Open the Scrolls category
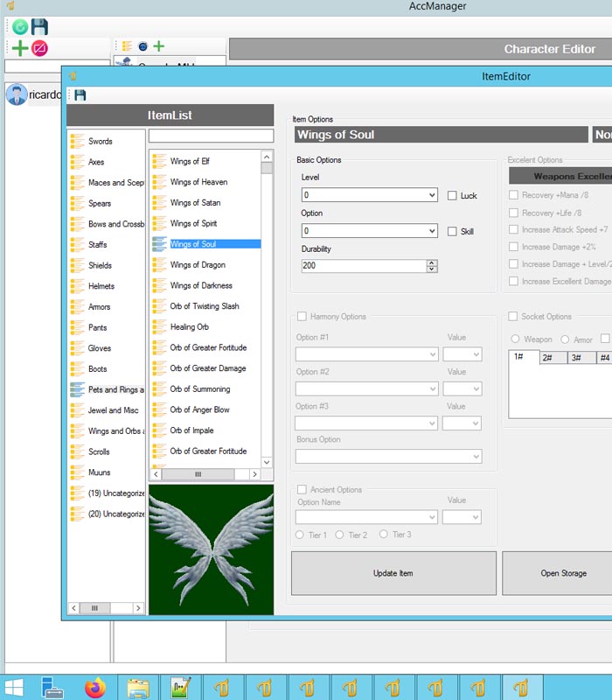This screenshot has width=612, height=700. tap(99, 451)
